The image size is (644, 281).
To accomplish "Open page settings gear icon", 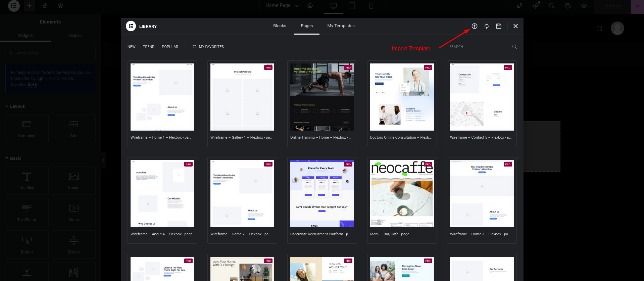I will point(310,6).
